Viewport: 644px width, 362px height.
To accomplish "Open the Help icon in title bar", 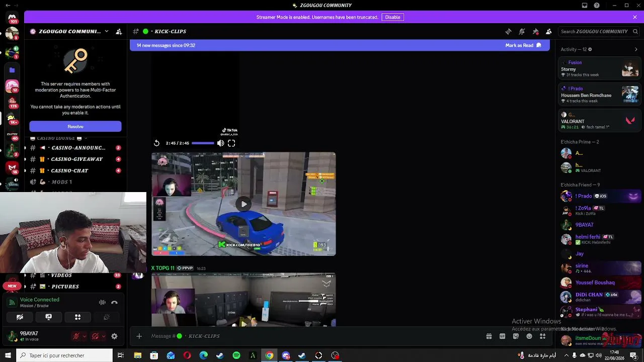I will pyautogui.click(x=597, y=6).
